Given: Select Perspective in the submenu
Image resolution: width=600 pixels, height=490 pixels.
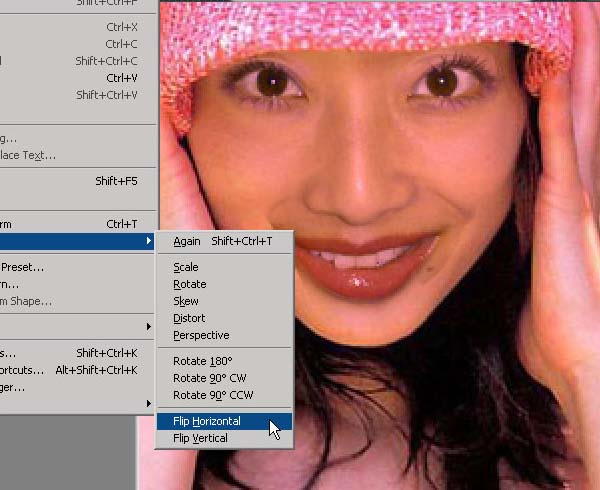Looking at the screenshot, I should click(x=224, y=335).
